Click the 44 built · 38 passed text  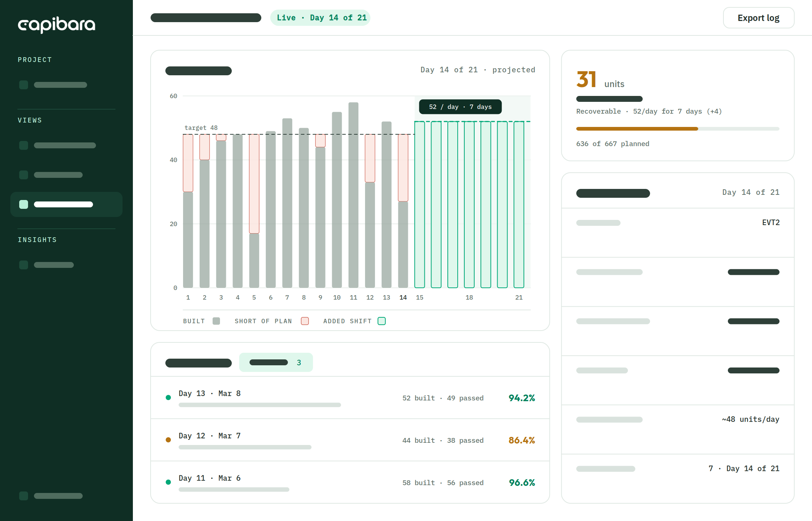tap(443, 441)
